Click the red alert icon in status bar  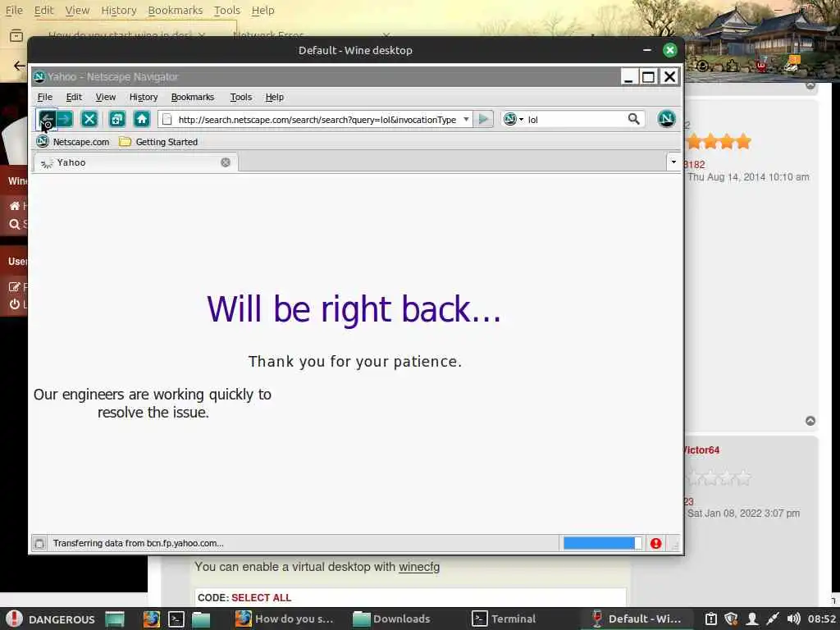click(x=655, y=543)
